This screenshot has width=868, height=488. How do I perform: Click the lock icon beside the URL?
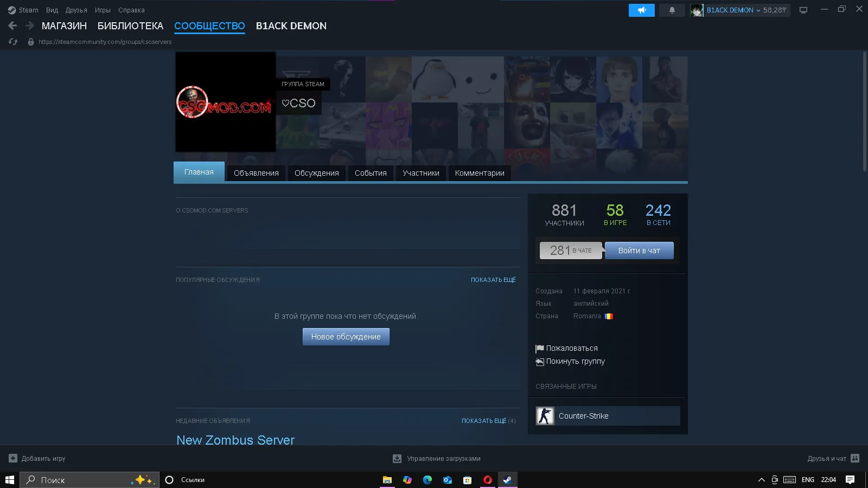click(31, 42)
